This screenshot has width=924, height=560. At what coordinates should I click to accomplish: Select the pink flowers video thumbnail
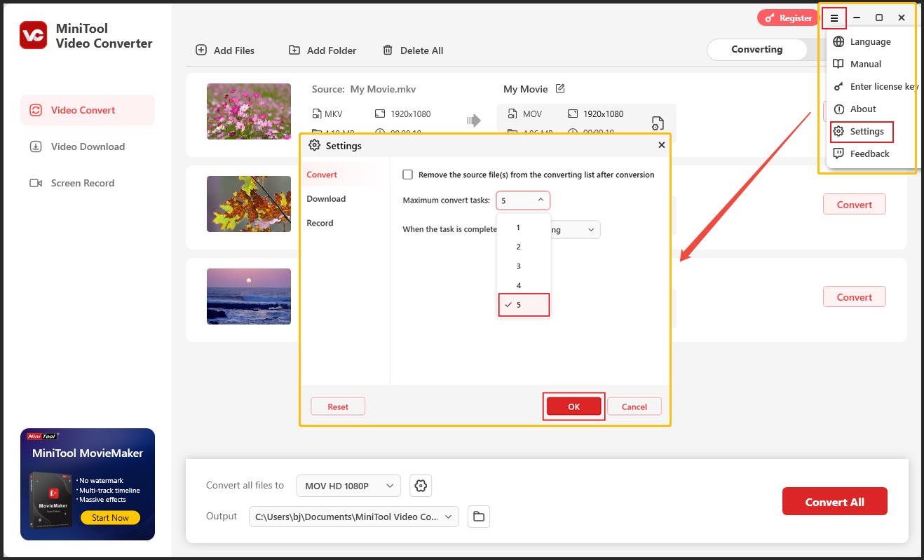click(249, 111)
